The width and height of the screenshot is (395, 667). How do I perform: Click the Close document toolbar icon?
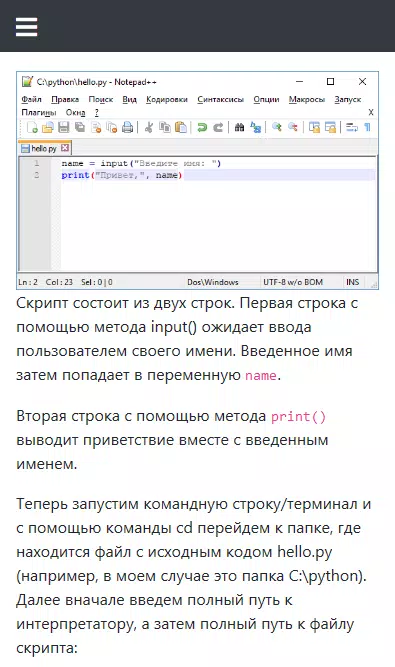pos(96,127)
